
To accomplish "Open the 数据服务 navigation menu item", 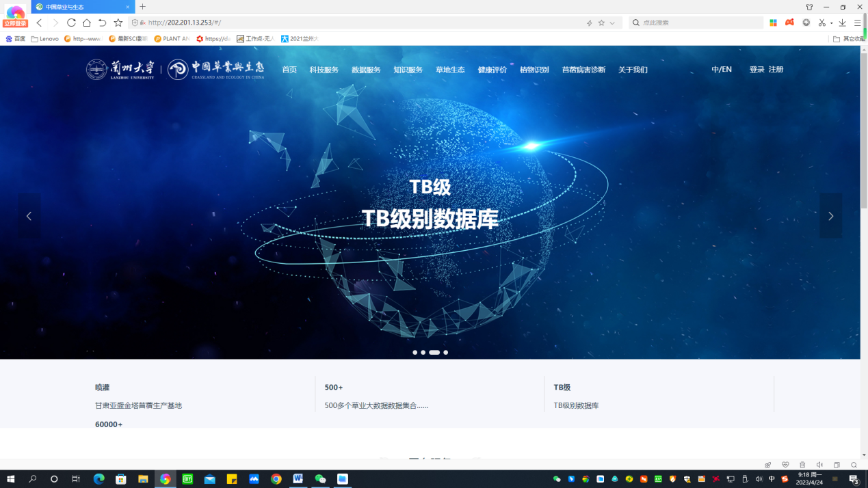I will click(x=366, y=70).
